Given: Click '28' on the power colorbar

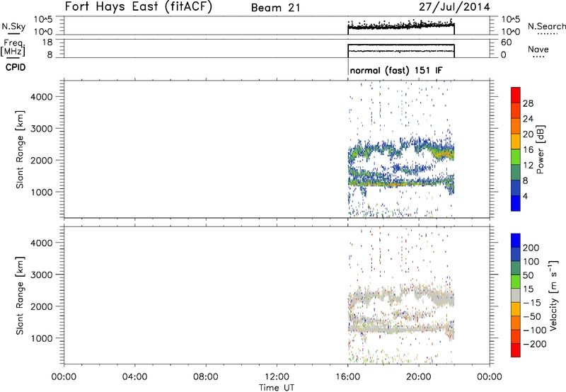Looking at the screenshot, I should [528, 103].
